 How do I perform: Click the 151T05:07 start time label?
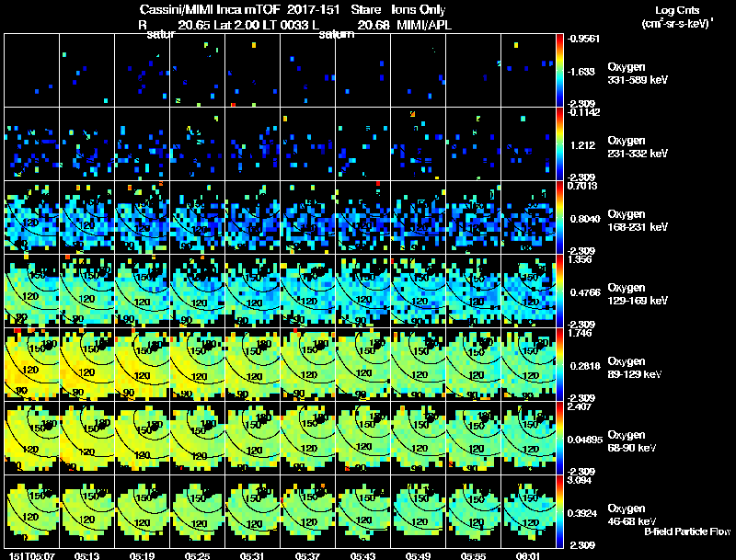pos(32,555)
